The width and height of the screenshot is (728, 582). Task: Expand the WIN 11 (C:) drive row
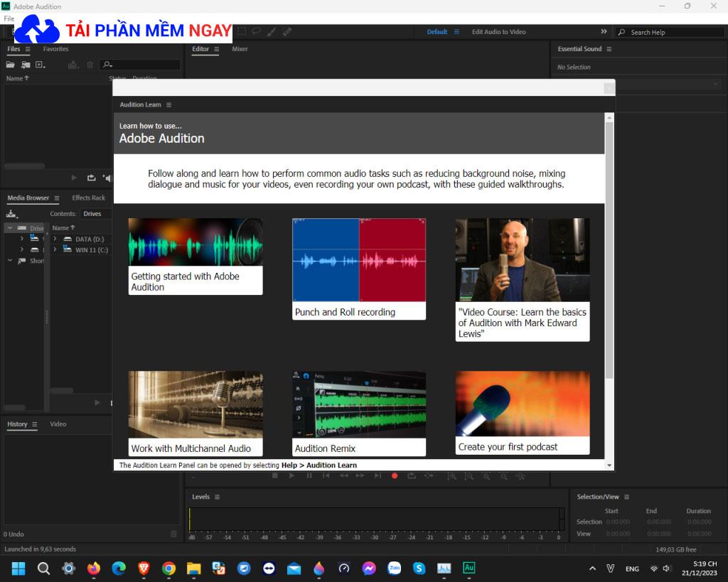pyautogui.click(x=55, y=249)
